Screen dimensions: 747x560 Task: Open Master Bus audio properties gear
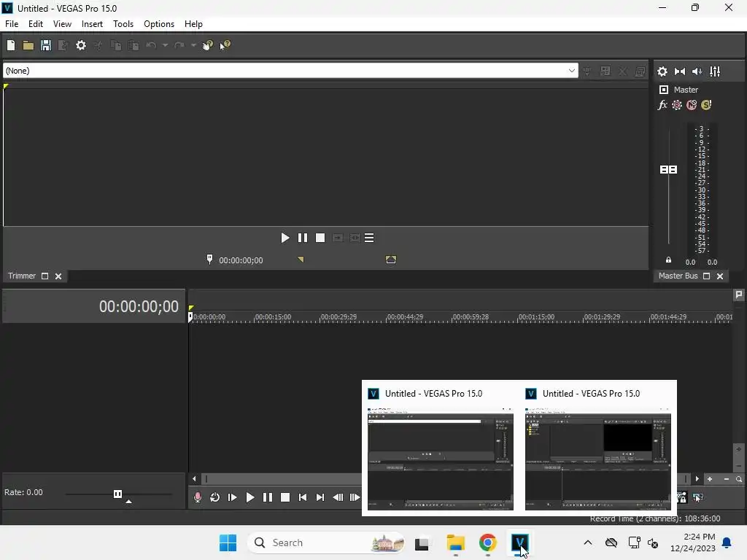pyautogui.click(x=662, y=71)
